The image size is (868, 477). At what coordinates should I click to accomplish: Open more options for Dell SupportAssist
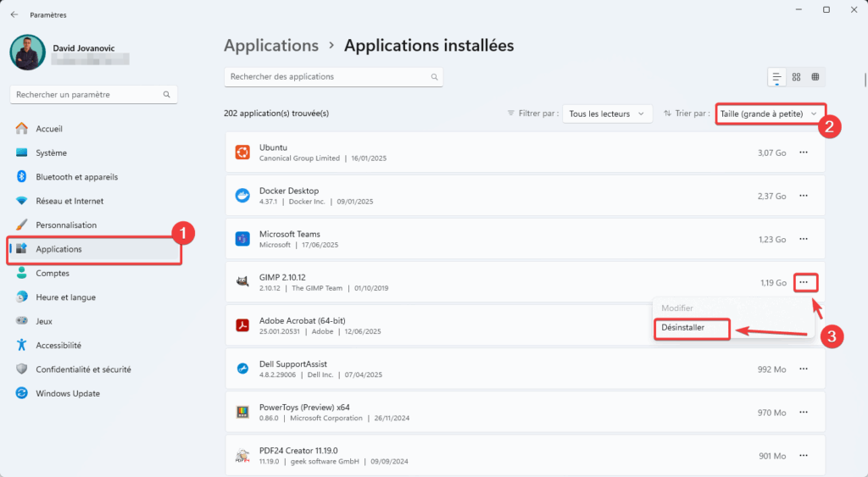pos(804,369)
